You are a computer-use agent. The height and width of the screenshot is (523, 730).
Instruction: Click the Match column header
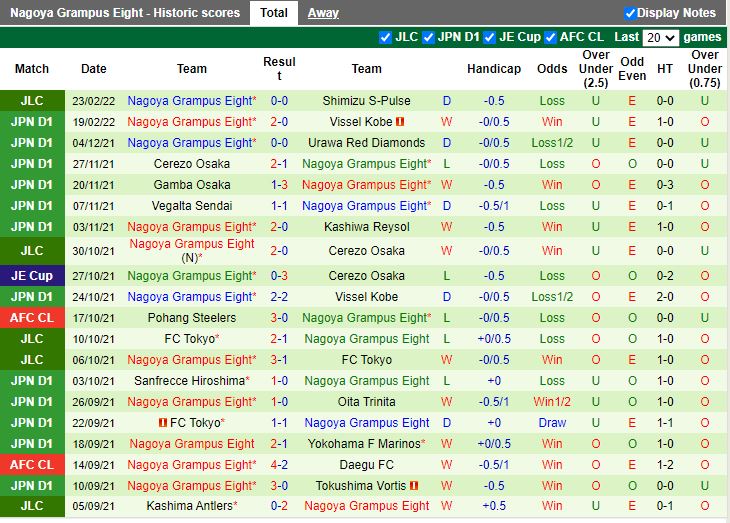click(32, 69)
